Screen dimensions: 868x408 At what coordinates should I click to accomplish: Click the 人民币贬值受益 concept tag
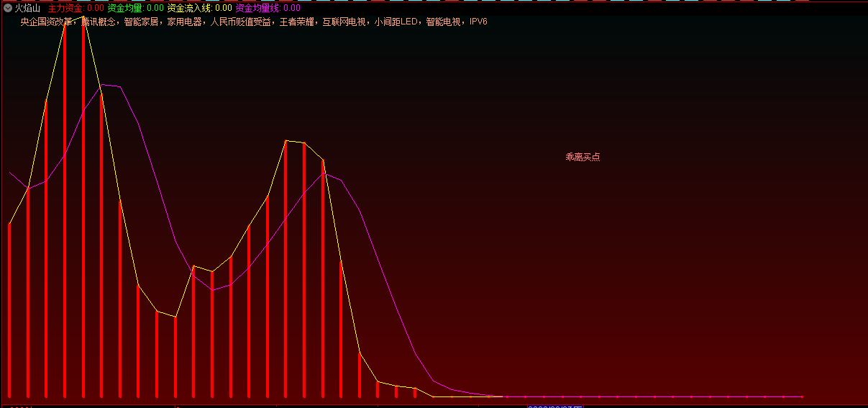tap(240, 22)
